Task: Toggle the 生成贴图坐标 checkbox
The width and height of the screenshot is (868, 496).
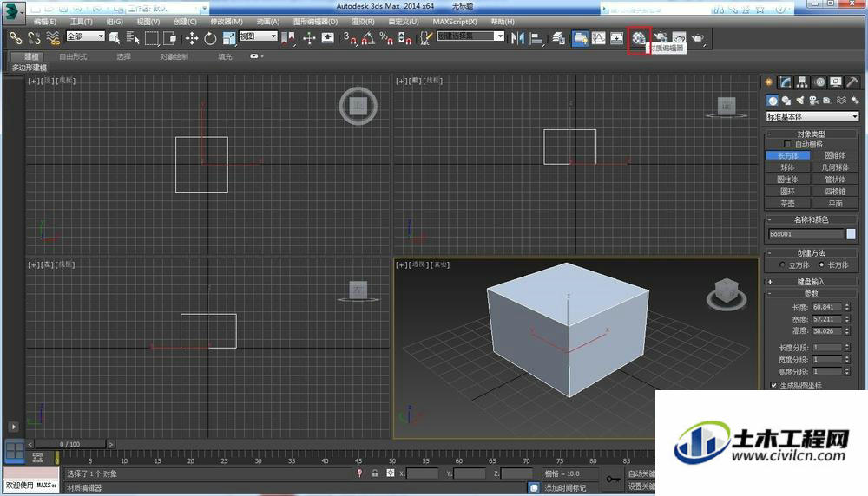Action: coord(773,385)
